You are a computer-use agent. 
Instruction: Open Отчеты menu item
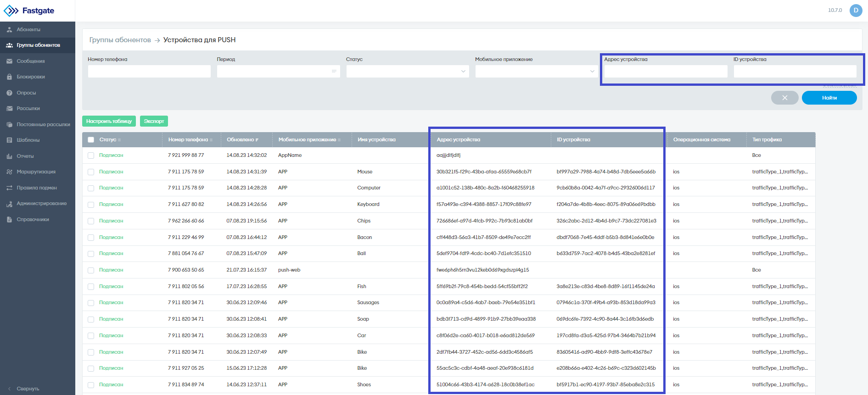pyautogui.click(x=25, y=156)
